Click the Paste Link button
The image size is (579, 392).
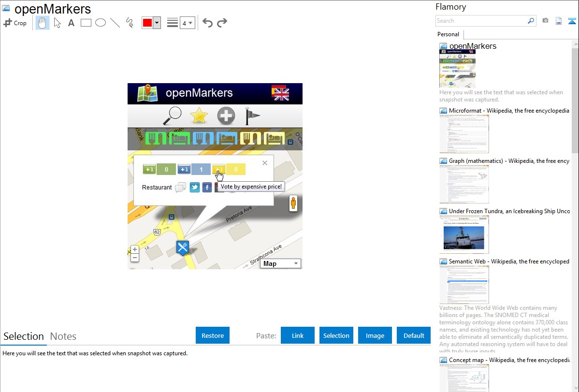pos(298,335)
